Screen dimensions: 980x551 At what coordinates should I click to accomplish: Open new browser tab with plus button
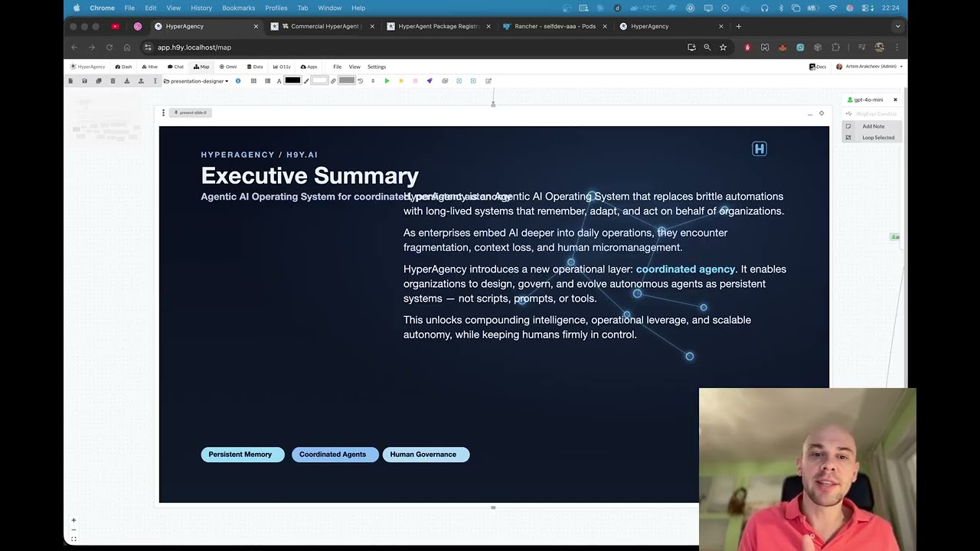(738, 26)
